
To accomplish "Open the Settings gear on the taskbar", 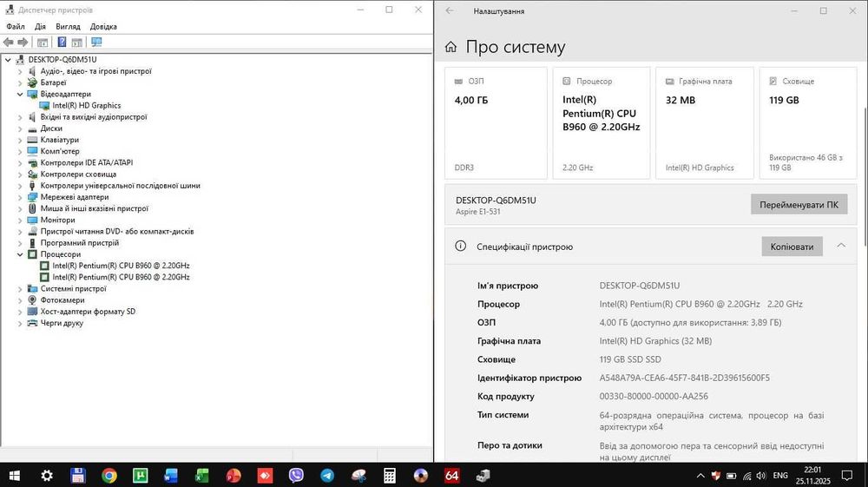I will (x=47, y=476).
